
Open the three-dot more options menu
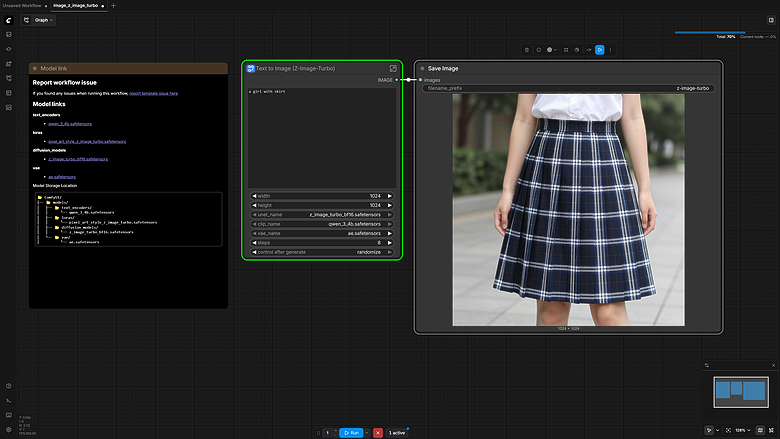coord(611,49)
